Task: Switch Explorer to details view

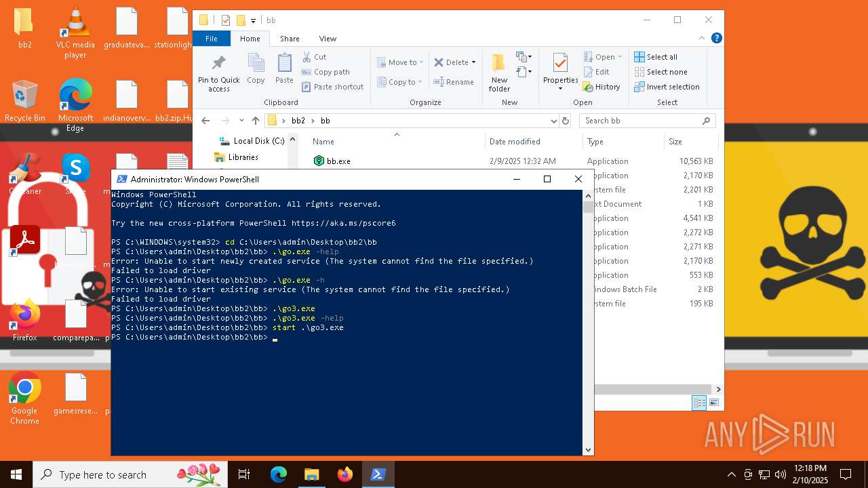Action: (699, 403)
